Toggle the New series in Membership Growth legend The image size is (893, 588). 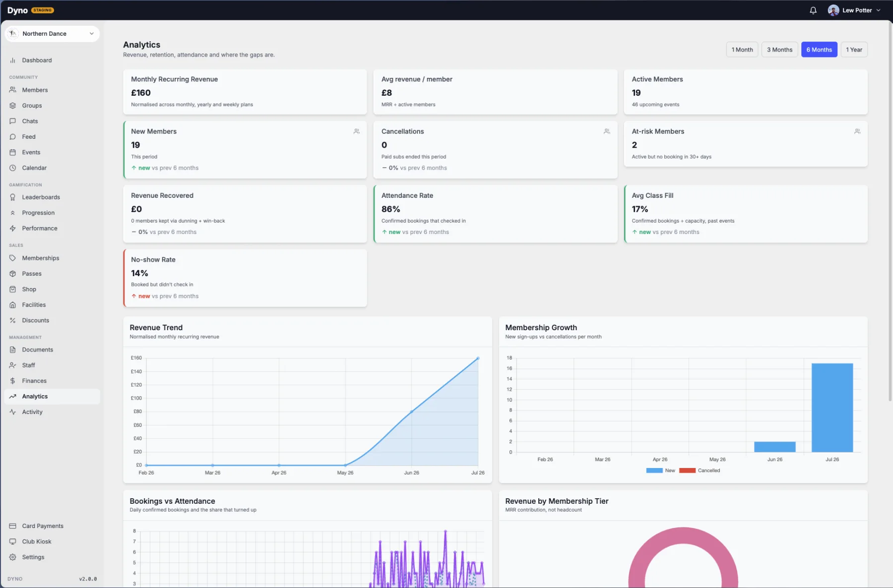[x=660, y=470]
